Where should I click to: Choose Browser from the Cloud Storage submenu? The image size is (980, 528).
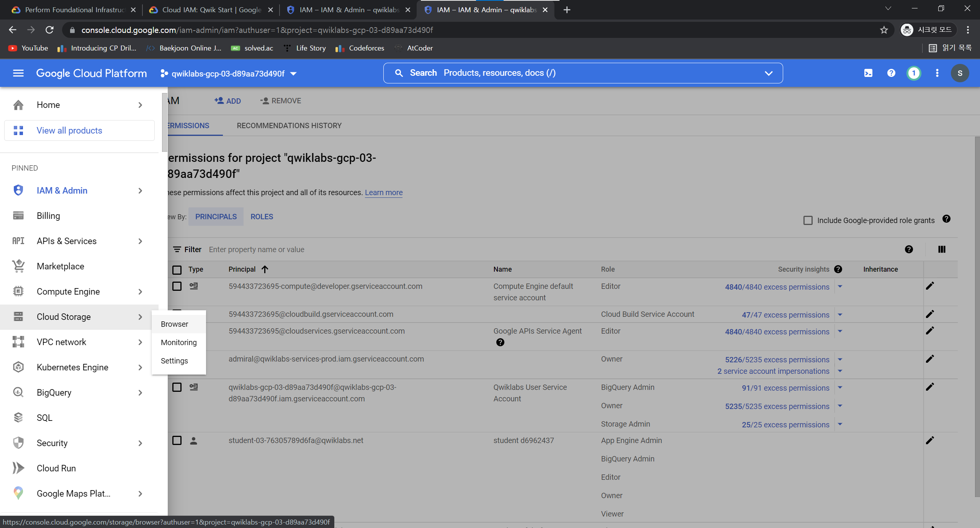(x=175, y=324)
